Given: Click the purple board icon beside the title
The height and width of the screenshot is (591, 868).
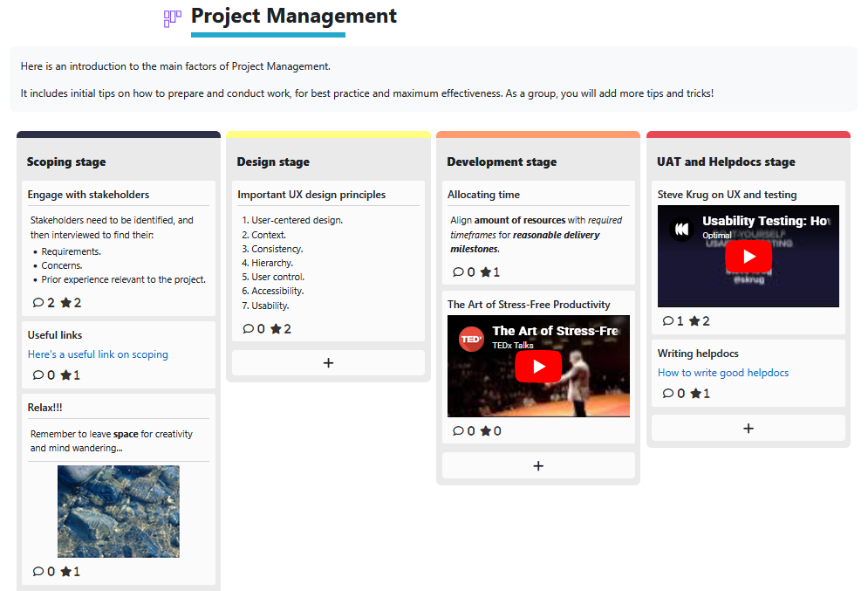Looking at the screenshot, I should (172, 17).
